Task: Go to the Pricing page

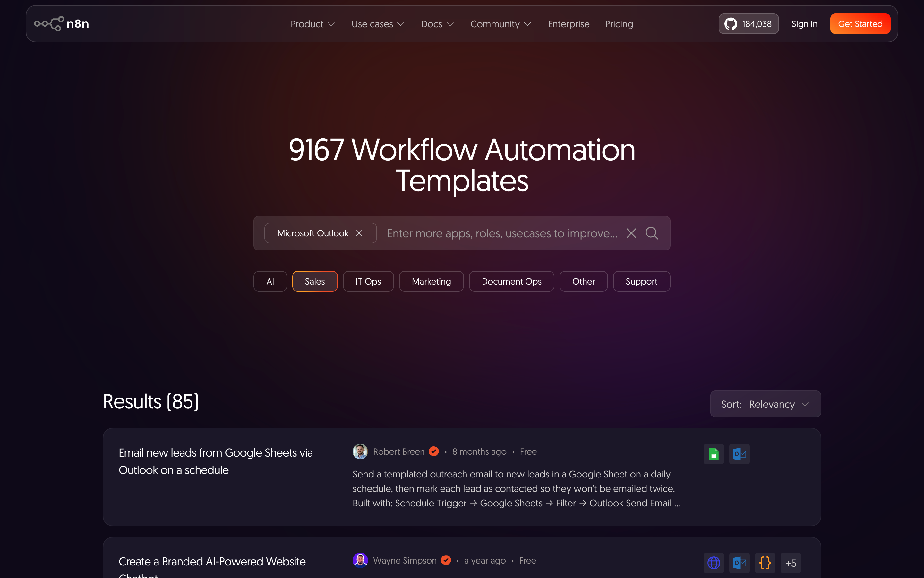Action: tap(619, 24)
